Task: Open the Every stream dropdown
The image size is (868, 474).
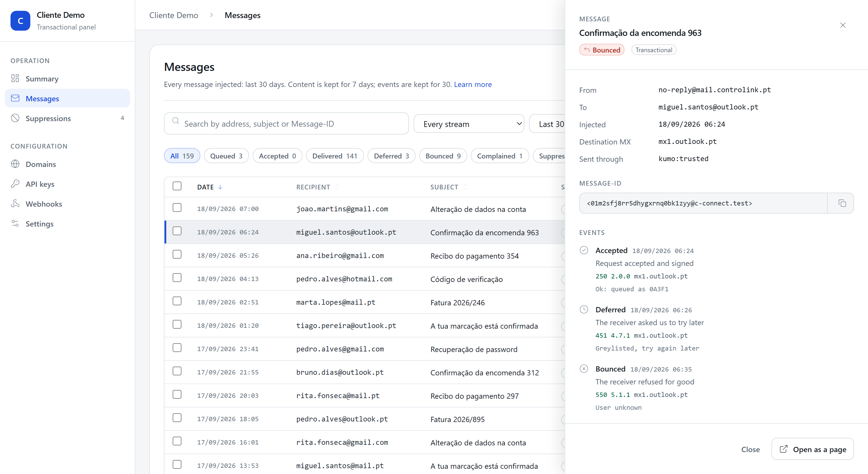Action: tap(469, 124)
